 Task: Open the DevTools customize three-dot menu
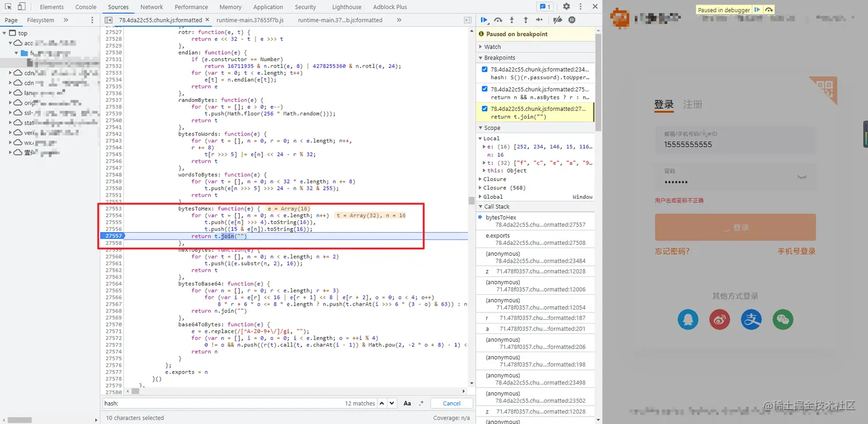(x=579, y=7)
